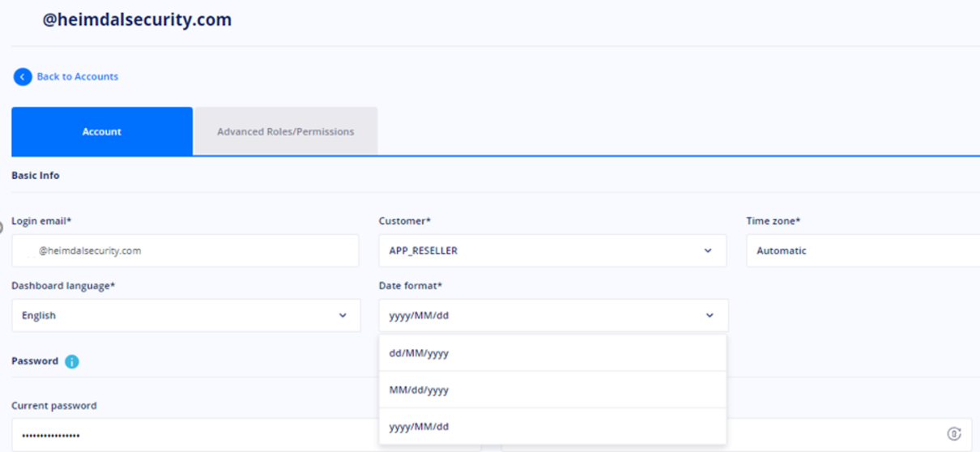Click the @heimdalsecurity.com page title
The height and width of the screenshot is (452, 980).
[x=137, y=19]
